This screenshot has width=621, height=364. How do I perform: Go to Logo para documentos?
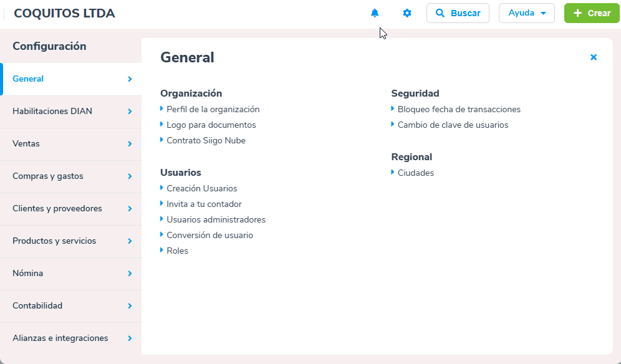(211, 125)
